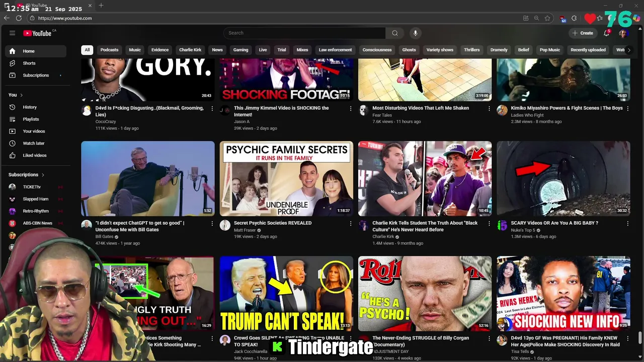Click the browser refresh icon
Image resolution: width=644 pixels, height=362 pixels.
(x=19, y=18)
